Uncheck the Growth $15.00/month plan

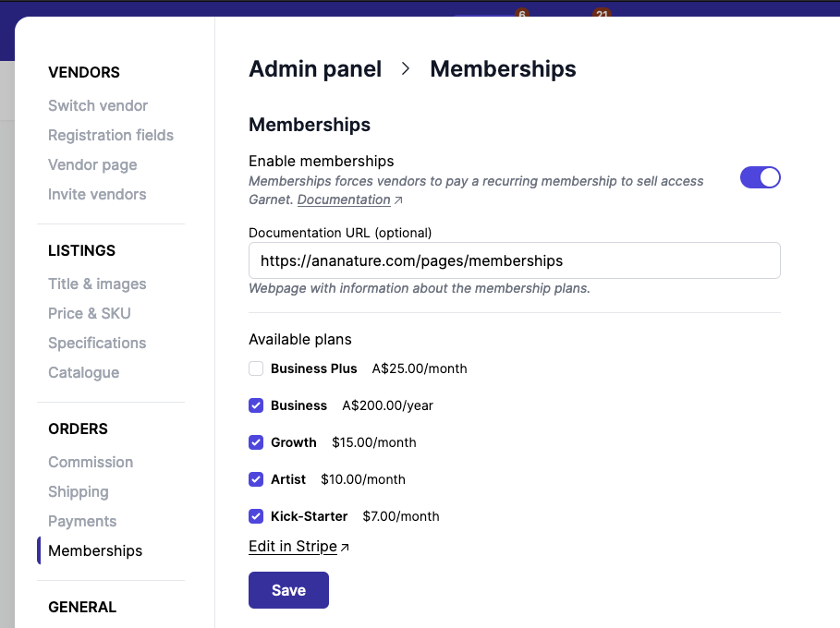pos(255,441)
